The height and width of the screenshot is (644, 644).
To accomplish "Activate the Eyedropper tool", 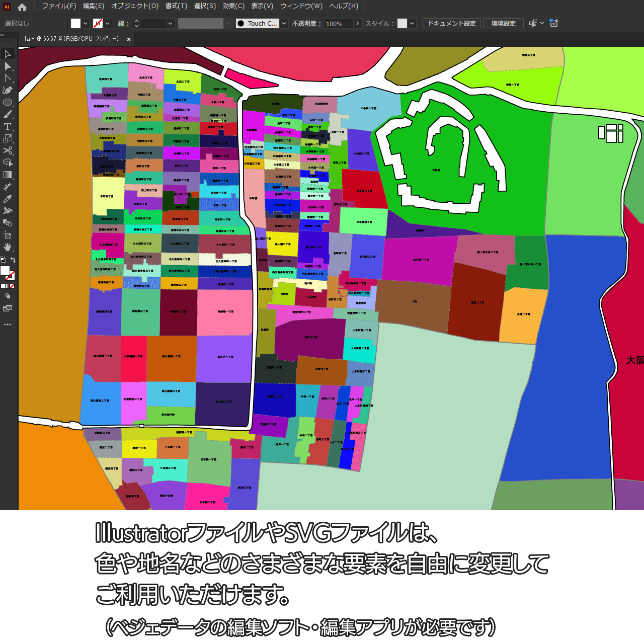I will (x=8, y=199).
